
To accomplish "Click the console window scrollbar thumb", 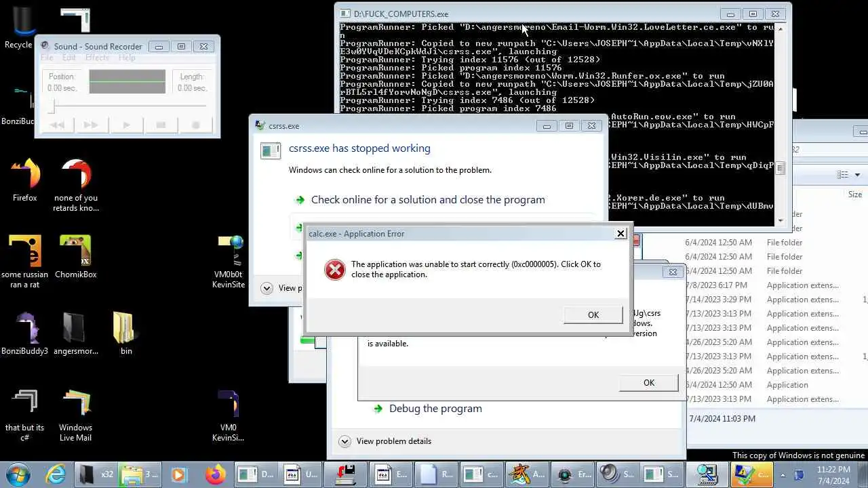I will click(781, 169).
